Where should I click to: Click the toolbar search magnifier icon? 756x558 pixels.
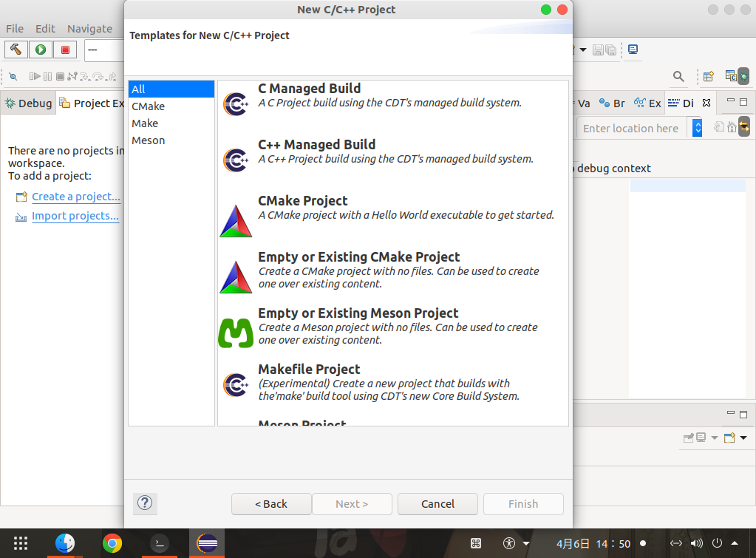[678, 76]
